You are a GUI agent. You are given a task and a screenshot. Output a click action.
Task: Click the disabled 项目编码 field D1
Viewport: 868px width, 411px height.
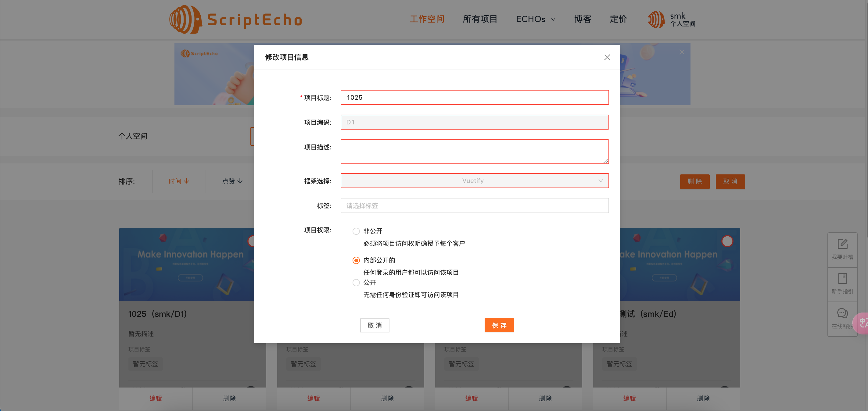click(475, 122)
